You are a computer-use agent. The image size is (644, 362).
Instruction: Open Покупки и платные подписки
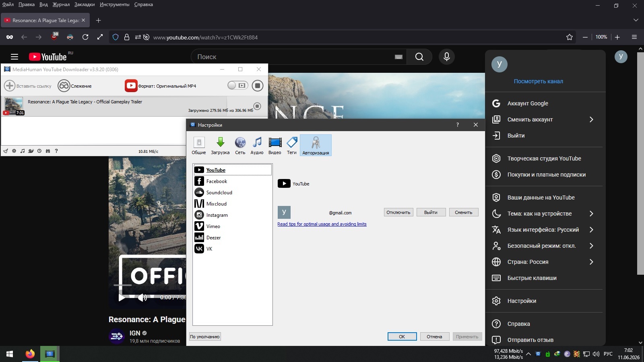544,175
